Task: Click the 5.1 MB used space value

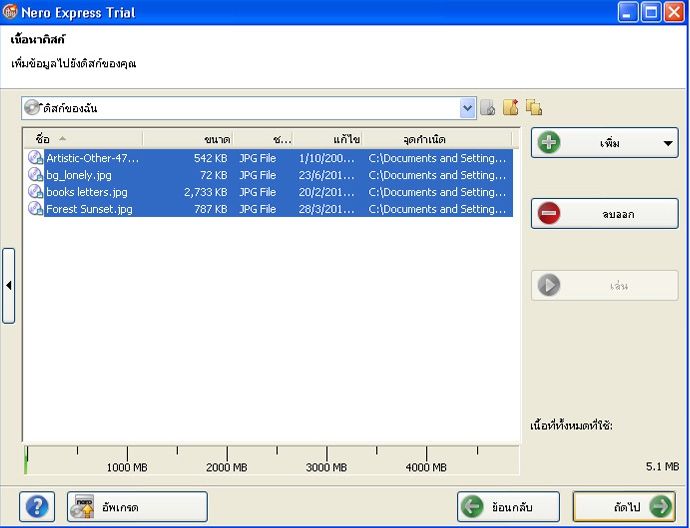Action: click(x=662, y=466)
